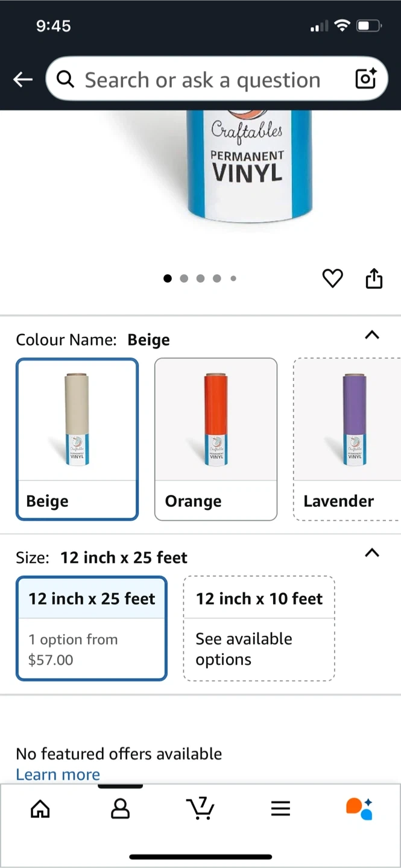The height and width of the screenshot is (868, 401).
Task: Open camera lens search icon
Action: [366, 79]
